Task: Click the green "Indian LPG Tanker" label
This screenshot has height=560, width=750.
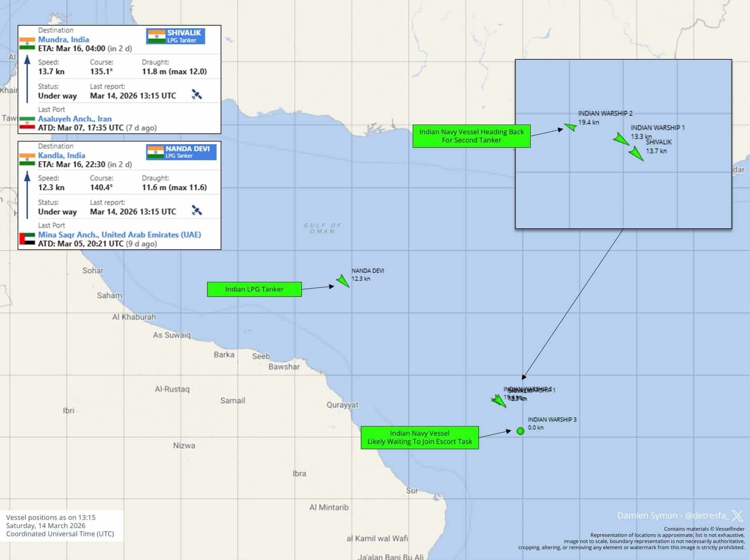Action: click(x=254, y=289)
